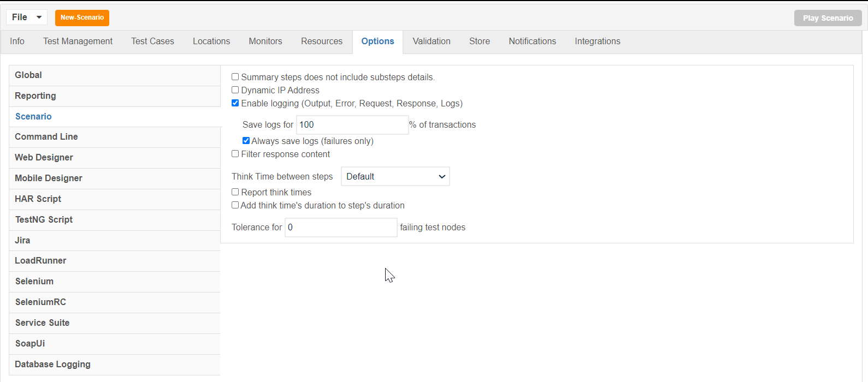Screen dimensions: 868x382
Task: Select Global in the options sidebar
Action: 115,75
